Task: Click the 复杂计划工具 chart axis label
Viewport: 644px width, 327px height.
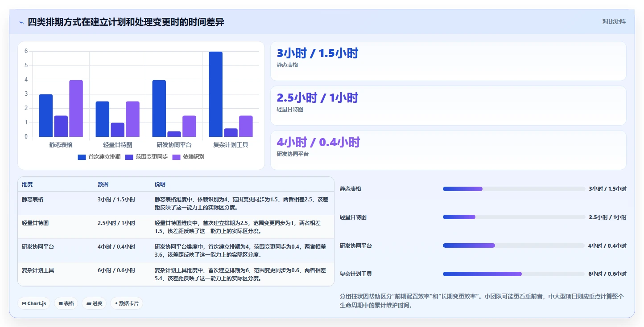Action: (x=231, y=145)
